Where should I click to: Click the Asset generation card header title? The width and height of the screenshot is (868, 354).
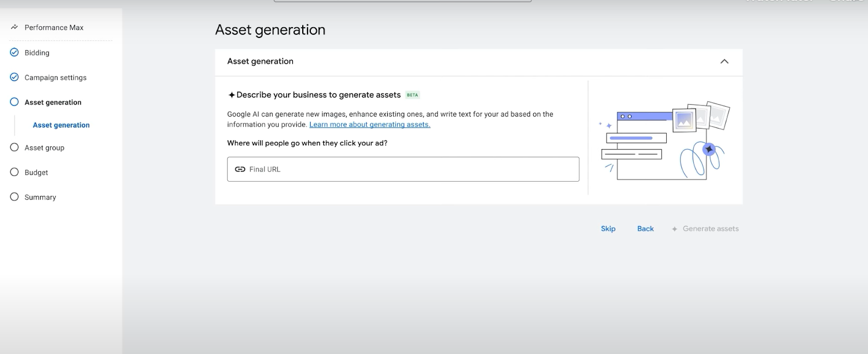tap(260, 61)
